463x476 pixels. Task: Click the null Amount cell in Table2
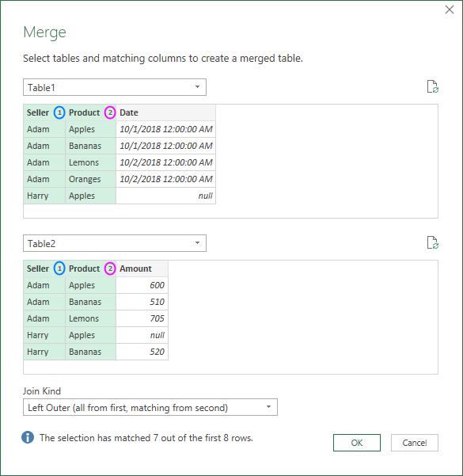(x=142, y=335)
